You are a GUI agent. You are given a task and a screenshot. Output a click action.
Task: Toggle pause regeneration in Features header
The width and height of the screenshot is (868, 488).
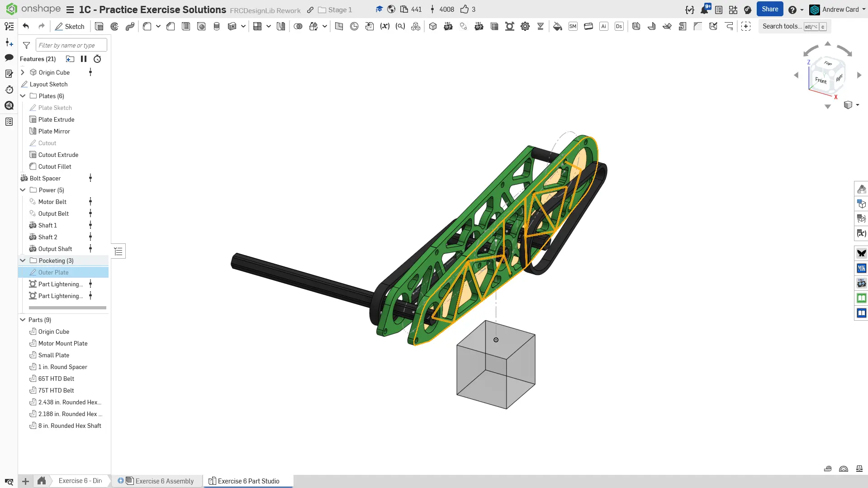[x=84, y=59]
